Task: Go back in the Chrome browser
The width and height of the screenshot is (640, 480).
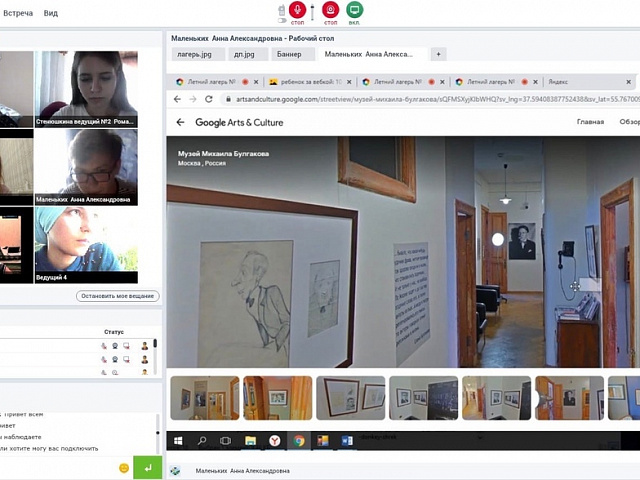Action: point(177,99)
